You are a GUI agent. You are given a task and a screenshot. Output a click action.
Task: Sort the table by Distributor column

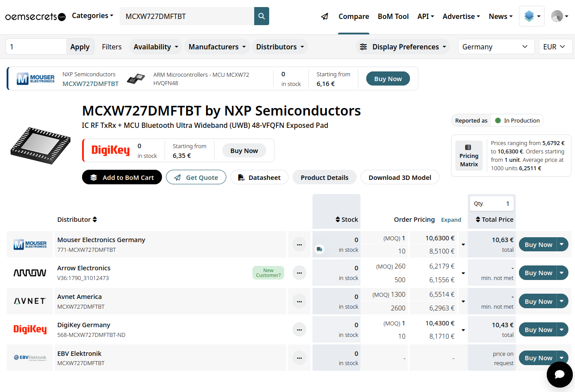pyautogui.click(x=77, y=220)
